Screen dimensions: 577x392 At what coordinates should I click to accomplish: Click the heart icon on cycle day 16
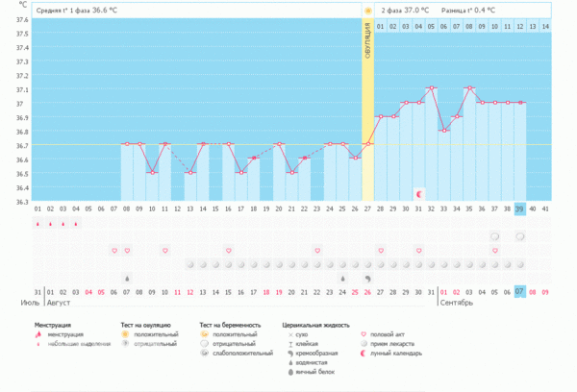pyautogui.click(x=228, y=251)
